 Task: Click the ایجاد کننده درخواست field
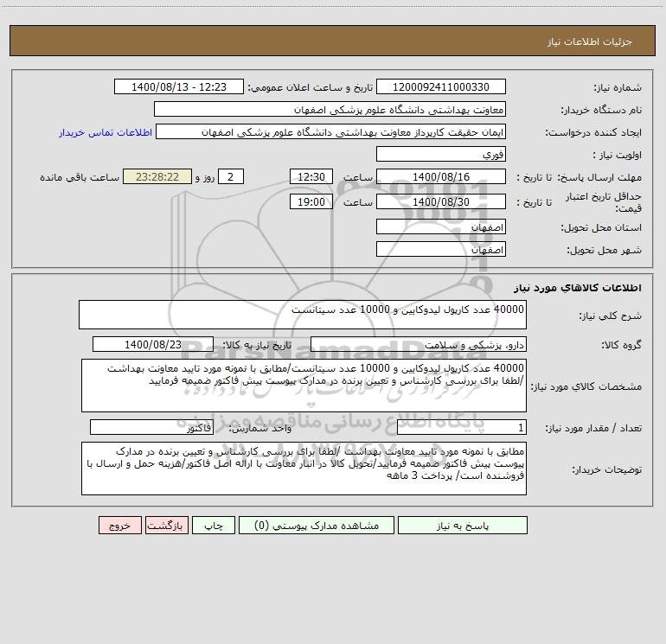point(331,131)
